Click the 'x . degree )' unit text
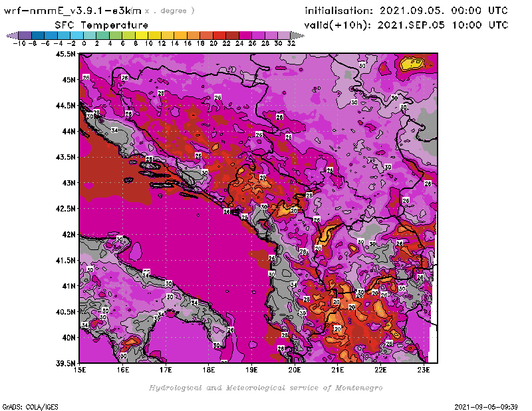The width and height of the screenshot is (532, 411). [170, 11]
